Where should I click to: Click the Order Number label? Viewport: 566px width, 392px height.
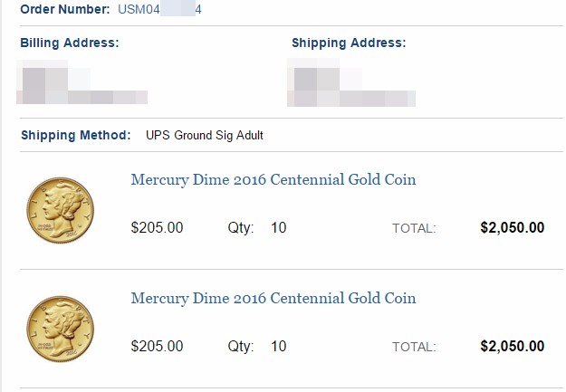65,9
